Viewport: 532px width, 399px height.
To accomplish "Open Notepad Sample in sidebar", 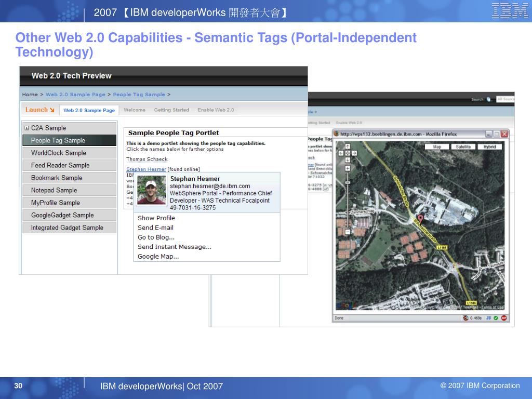I will coord(69,190).
